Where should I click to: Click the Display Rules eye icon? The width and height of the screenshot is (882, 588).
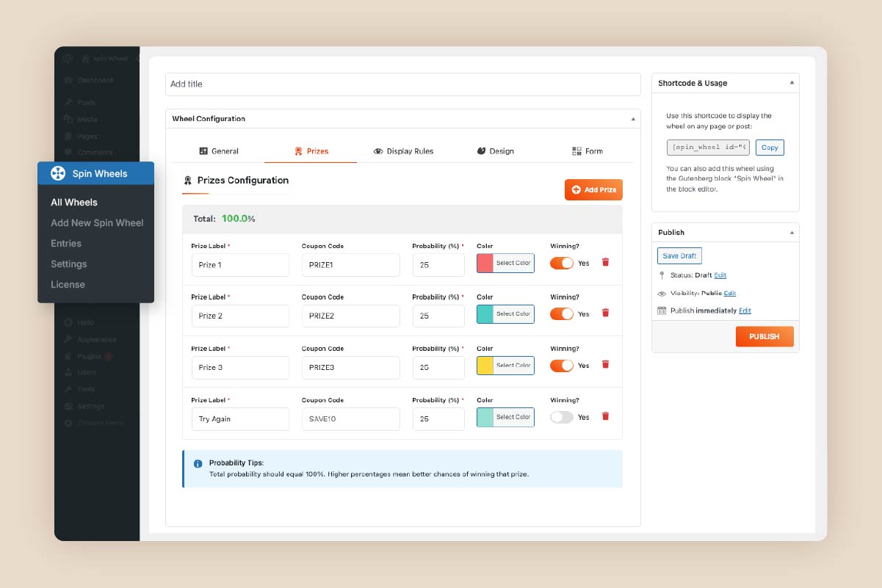(378, 151)
